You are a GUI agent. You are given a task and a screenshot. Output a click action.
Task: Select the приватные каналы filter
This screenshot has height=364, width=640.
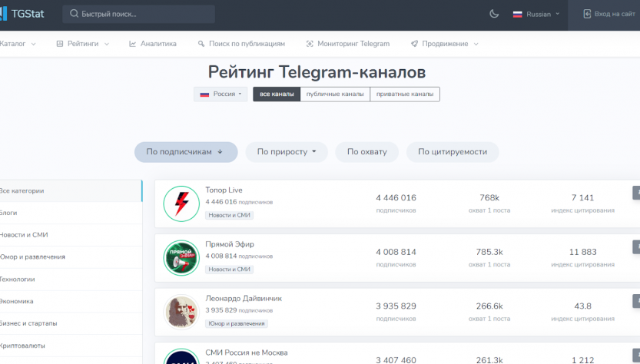click(x=404, y=94)
